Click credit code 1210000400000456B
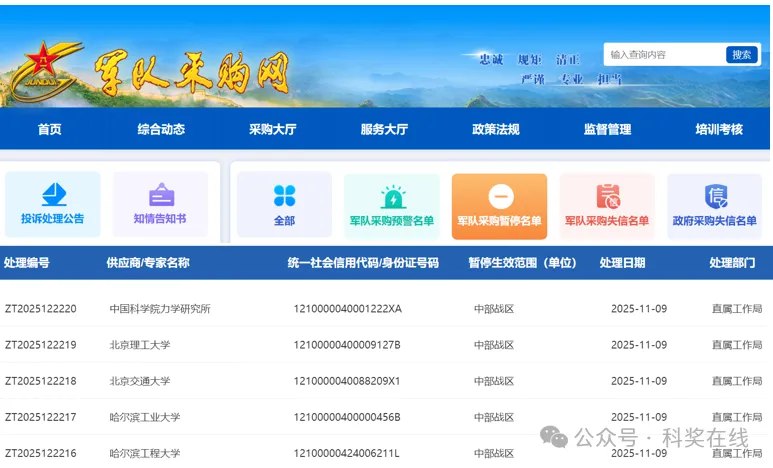This screenshot has width=773, height=468. click(347, 417)
